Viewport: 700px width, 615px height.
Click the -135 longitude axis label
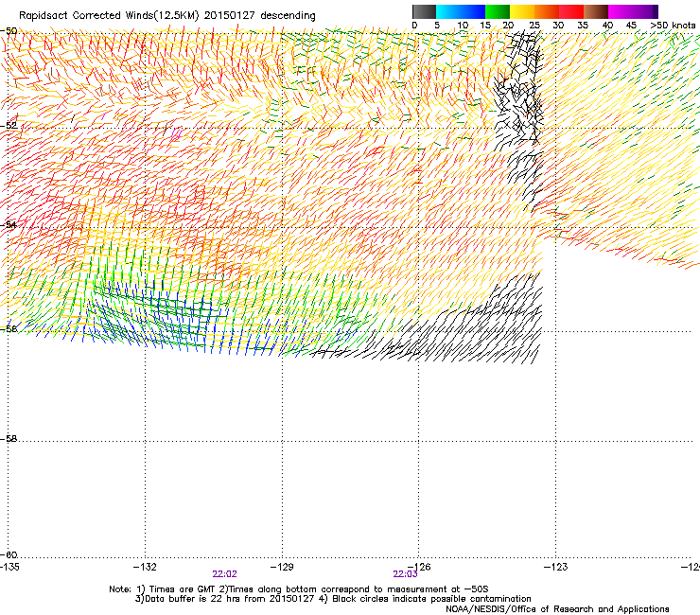[9, 567]
